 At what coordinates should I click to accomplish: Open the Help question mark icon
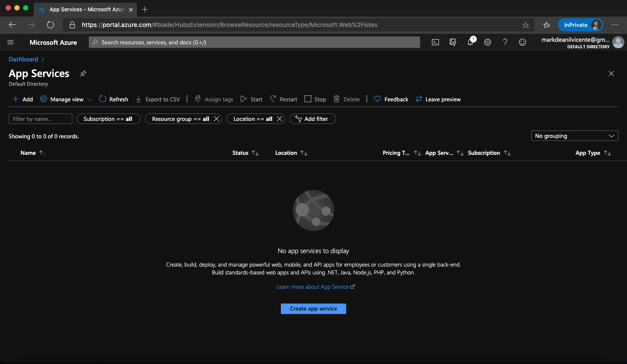click(x=505, y=42)
